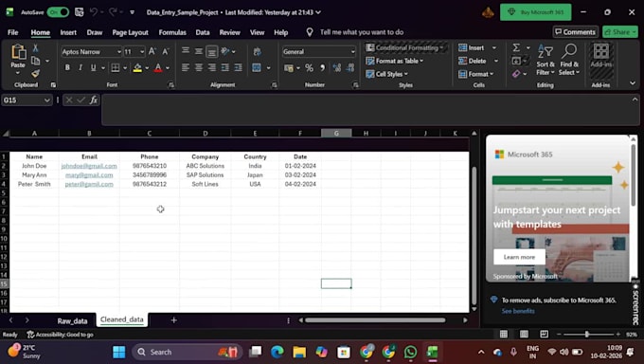Open Format as Table menu
The image size is (644, 364).
395,61
